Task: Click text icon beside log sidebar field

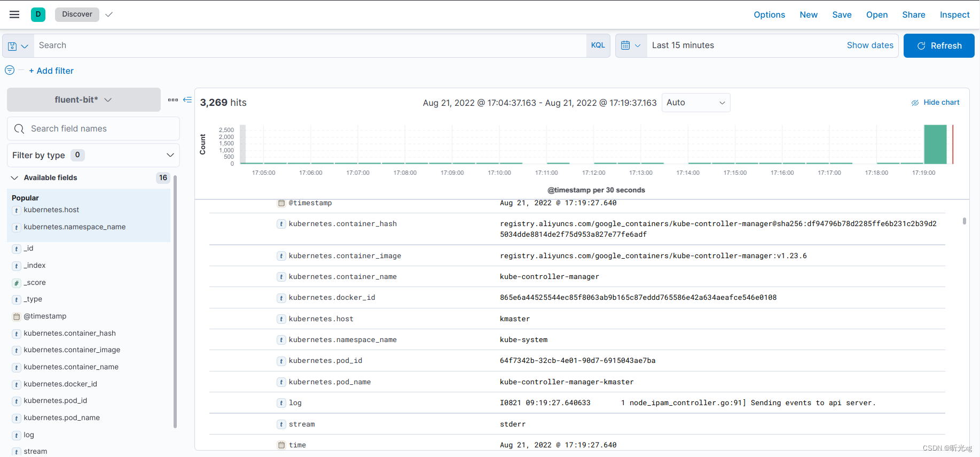Action: (17, 435)
